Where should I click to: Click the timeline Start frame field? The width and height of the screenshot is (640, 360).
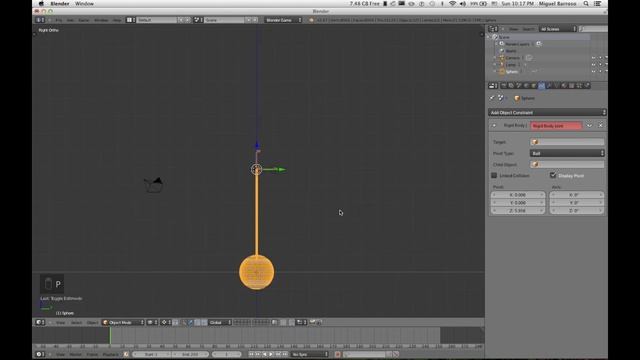click(151, 354)
